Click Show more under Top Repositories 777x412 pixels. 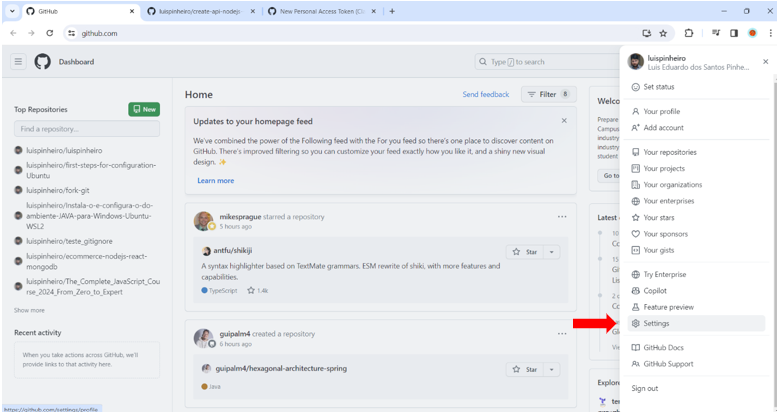[29, 310]
